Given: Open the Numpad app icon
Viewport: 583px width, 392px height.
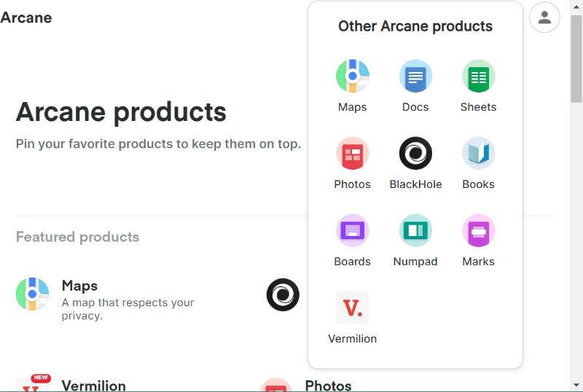Looking at the screenshot, I should click(x=415, y=231).
